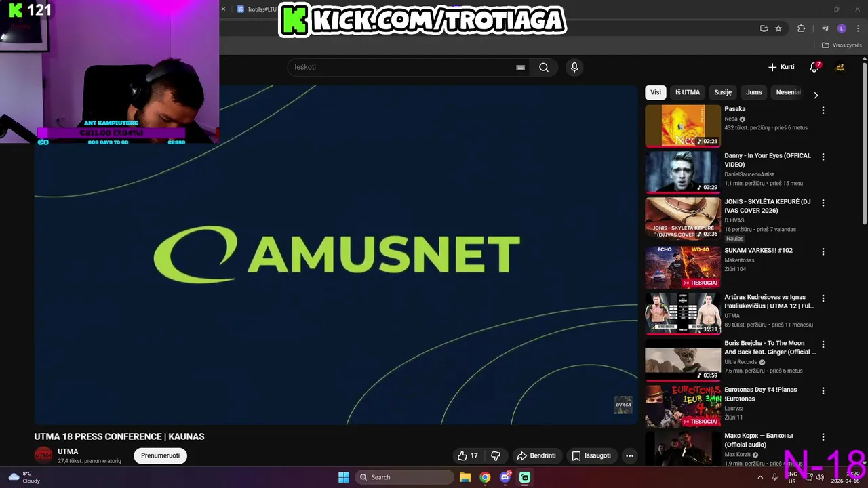Screen dimensions: 868x488
Task: Share the video via Bendrinti
Action: [x=536, y=455]
